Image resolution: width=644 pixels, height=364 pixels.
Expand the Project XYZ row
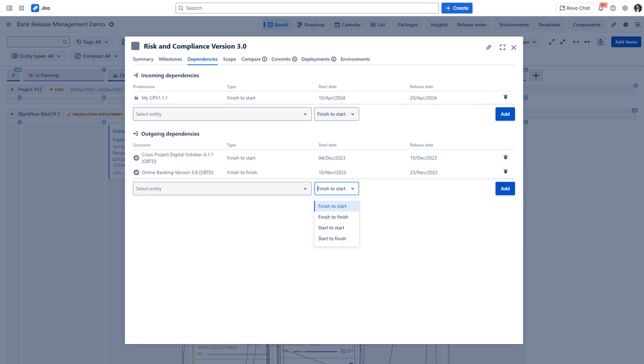click(12, 90)
